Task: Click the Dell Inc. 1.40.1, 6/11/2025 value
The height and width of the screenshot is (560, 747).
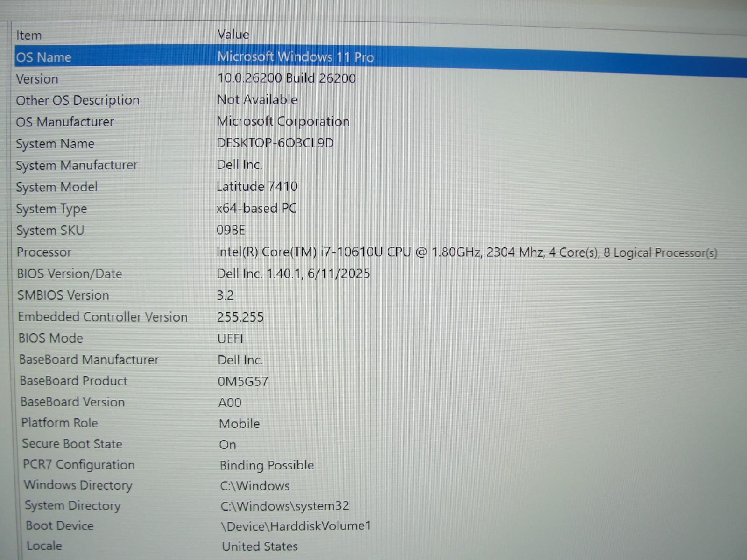Action: pyautogui.click(x=293, y=273)
